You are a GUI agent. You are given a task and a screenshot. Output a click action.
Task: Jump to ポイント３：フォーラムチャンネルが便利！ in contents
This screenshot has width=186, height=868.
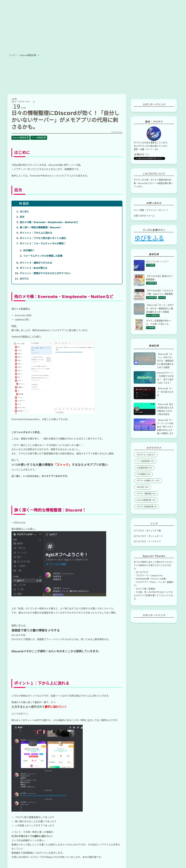coord(43,243)
